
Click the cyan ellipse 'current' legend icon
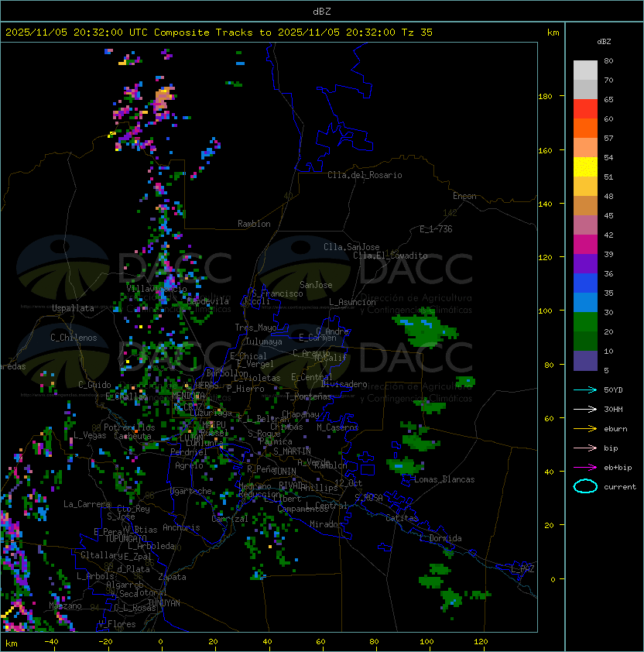(x=585, y=486)
